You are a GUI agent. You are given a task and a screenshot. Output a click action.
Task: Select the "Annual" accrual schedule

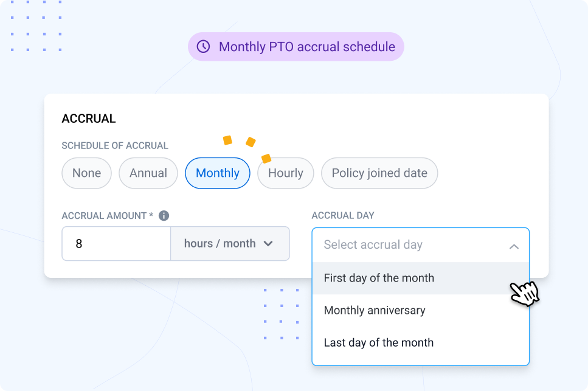click(148, 173)
